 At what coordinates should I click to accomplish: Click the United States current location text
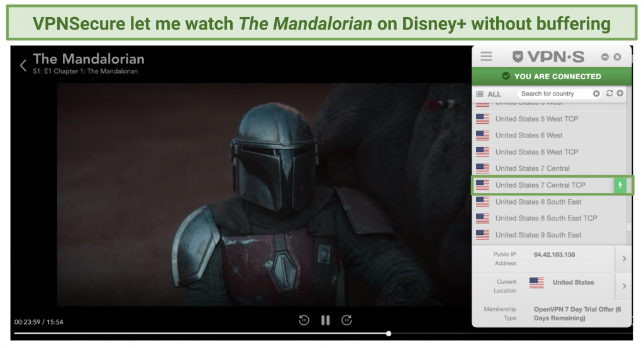574,282
